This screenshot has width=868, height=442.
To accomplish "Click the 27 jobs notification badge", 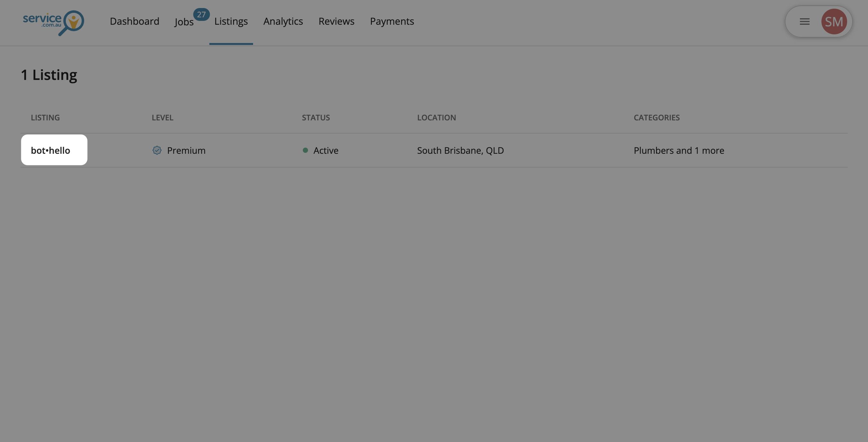I will click(x=201, y=14).
